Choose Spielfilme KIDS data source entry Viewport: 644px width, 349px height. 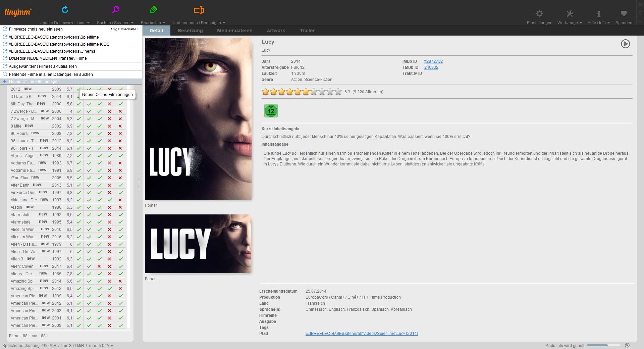[x=71, y=44]
